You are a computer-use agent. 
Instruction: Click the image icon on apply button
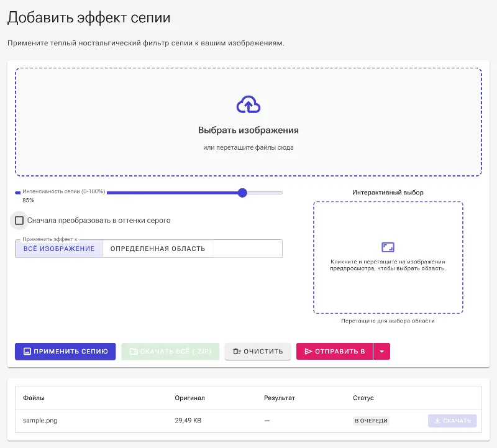[x=27, y=351]
